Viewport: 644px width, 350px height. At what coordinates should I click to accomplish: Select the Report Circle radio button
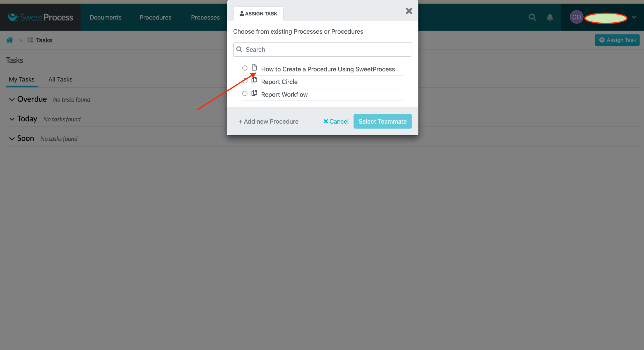[x=245, y=81]
